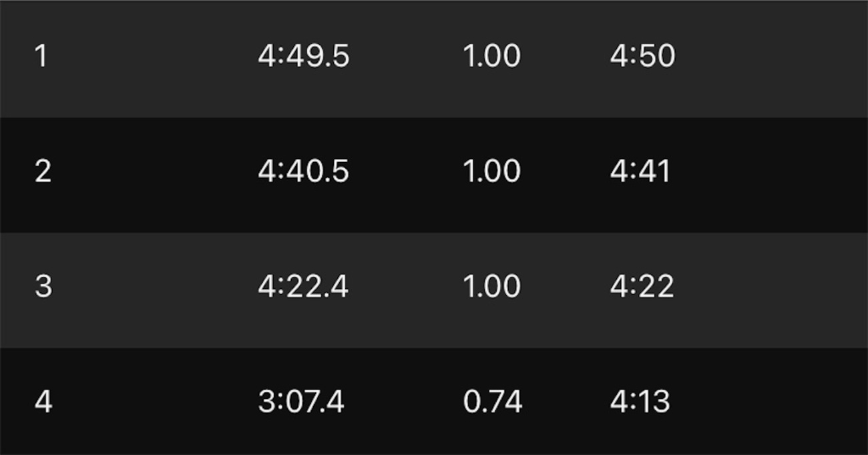Select the 4:50 pace value

point(642,56)
